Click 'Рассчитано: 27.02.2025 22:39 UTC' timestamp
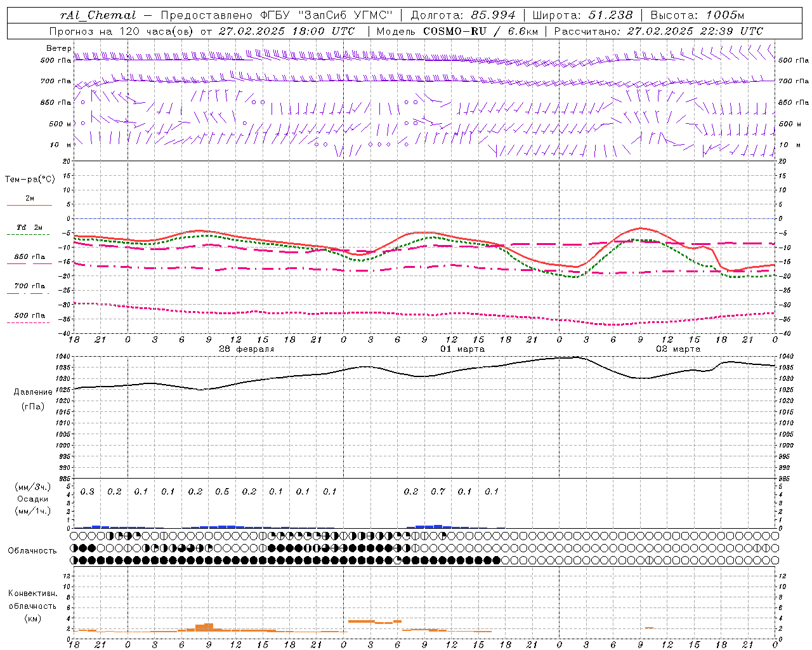812x650 pixels. click(658, 31)
